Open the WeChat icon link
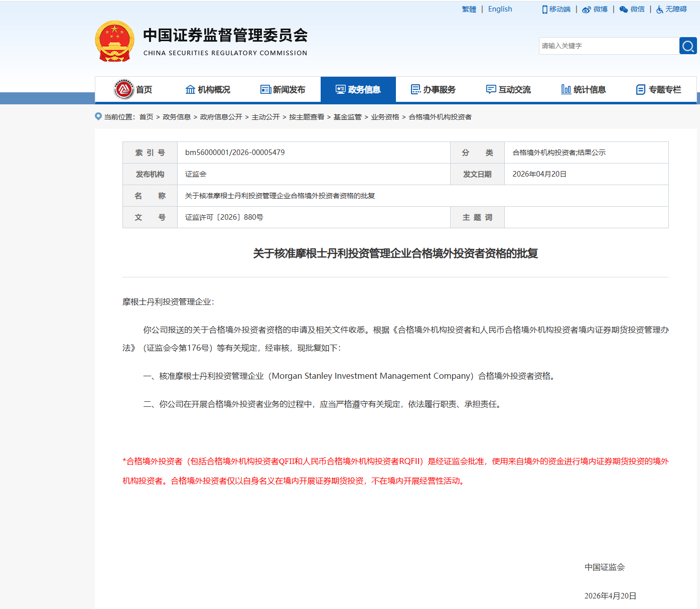 (x=624, y=10)
